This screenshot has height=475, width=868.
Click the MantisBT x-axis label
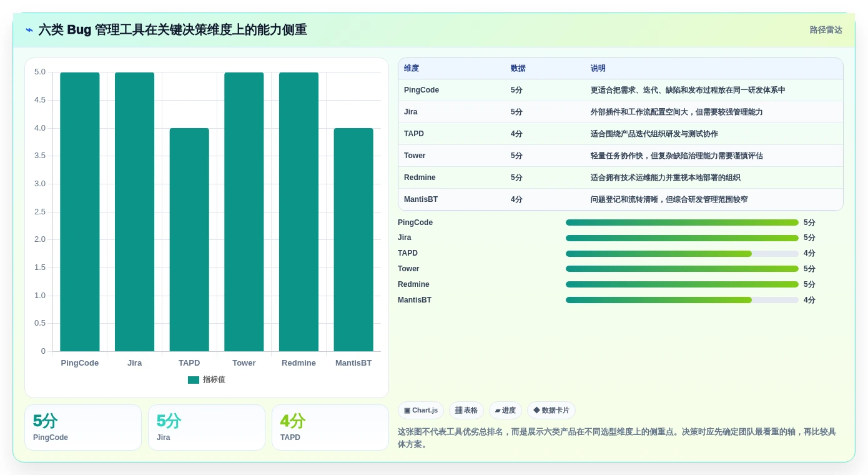(x=353, y=363)
